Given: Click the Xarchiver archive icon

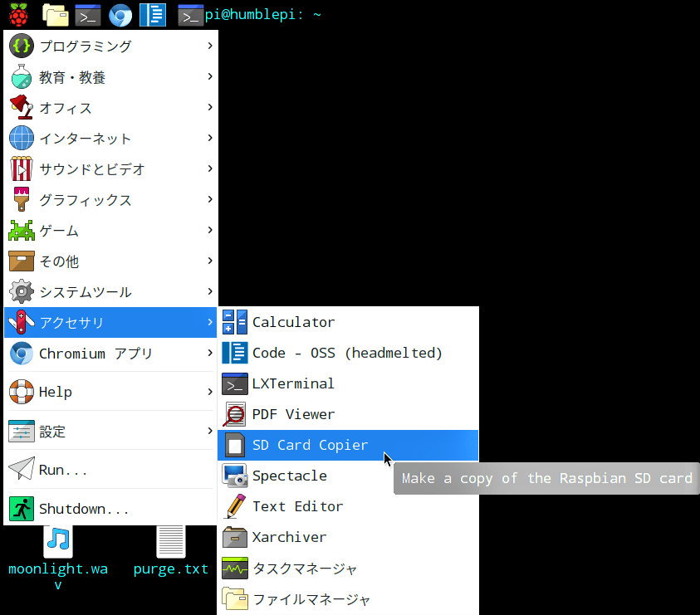Looking at the screenshot, I should 235,537.
